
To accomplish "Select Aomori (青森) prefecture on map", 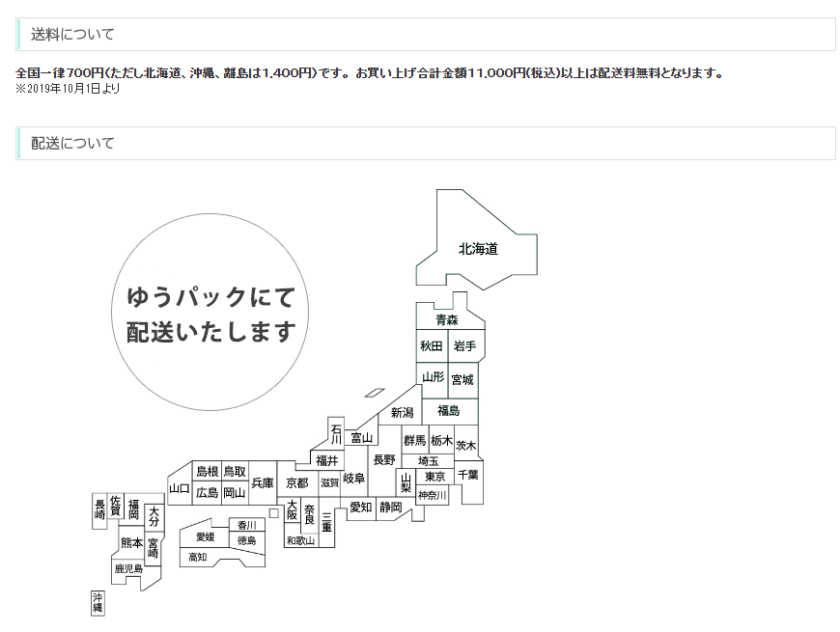I will (446, 319).
